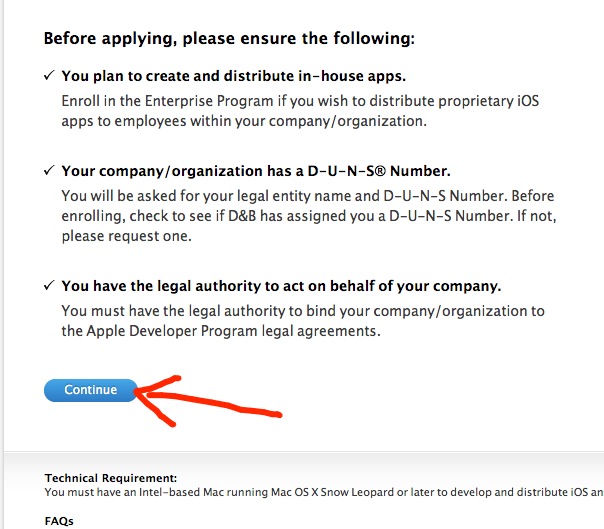
Task: Open the FAQs section heading
Action: pos(59,521)
